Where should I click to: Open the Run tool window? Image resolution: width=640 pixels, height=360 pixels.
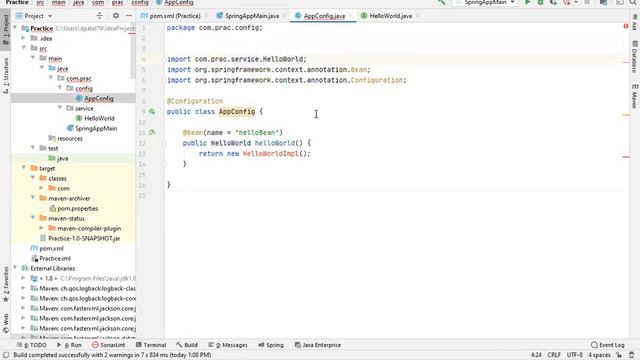[x=70, y=345]
